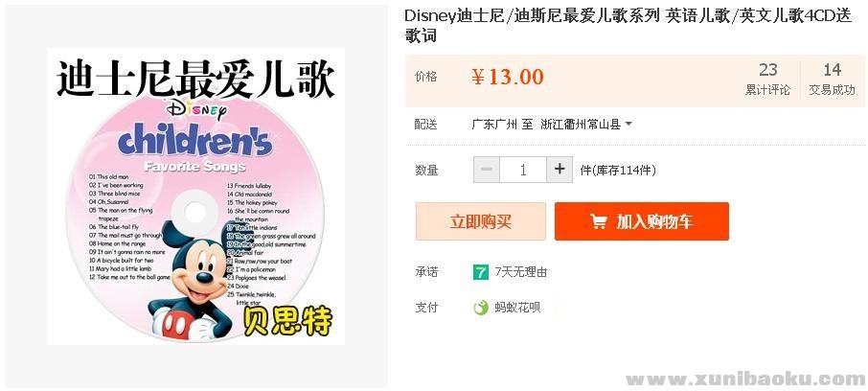Screen dimensions: 868x391
Task: Expand the shipping destination dropdown arrow
Action: [x=628, y=124]
